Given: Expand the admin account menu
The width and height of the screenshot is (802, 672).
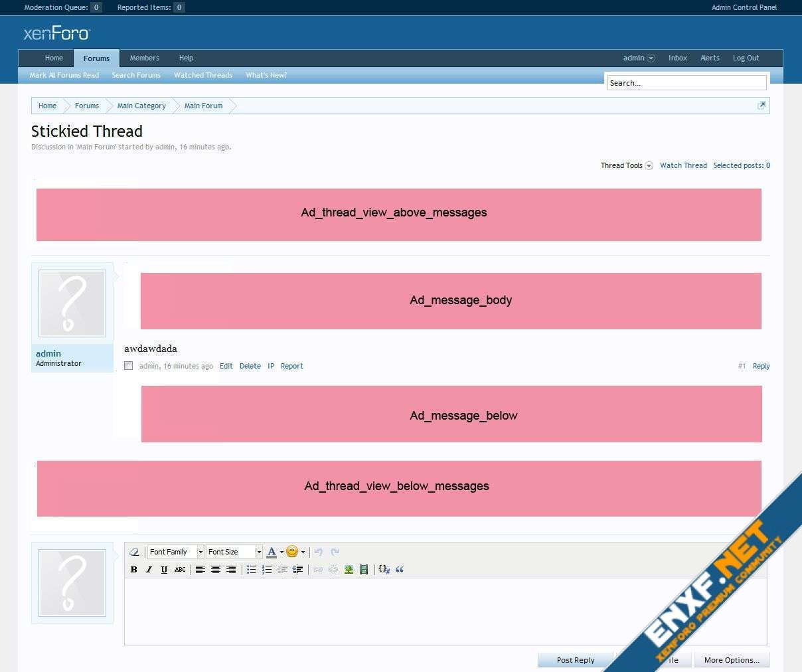Looking at the screenshot, I should 639,58.
